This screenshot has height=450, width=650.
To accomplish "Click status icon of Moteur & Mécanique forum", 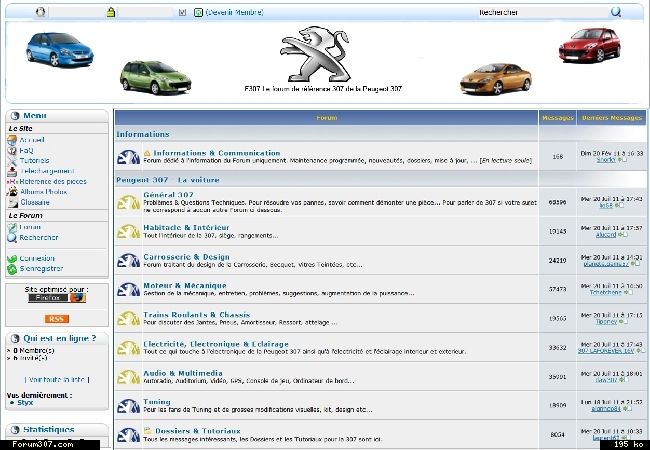I will coord(128,289).
